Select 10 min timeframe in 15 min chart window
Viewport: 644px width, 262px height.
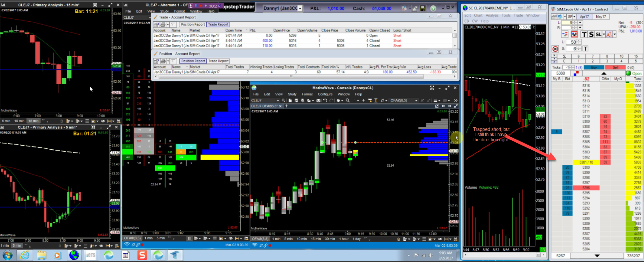19,121
